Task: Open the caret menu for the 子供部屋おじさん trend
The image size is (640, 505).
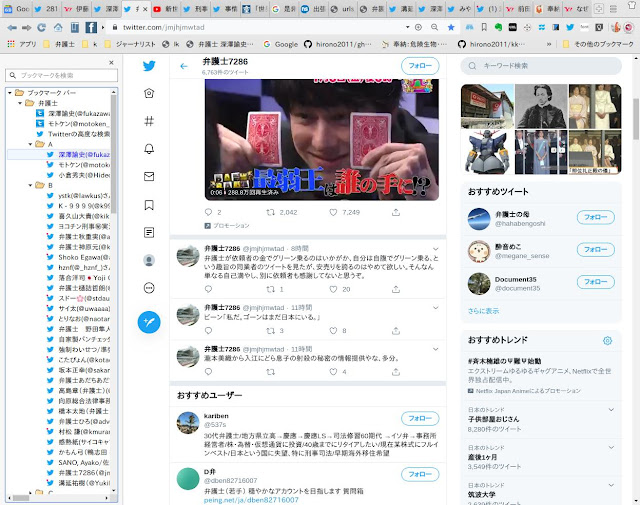Action: tap(611, 409)
